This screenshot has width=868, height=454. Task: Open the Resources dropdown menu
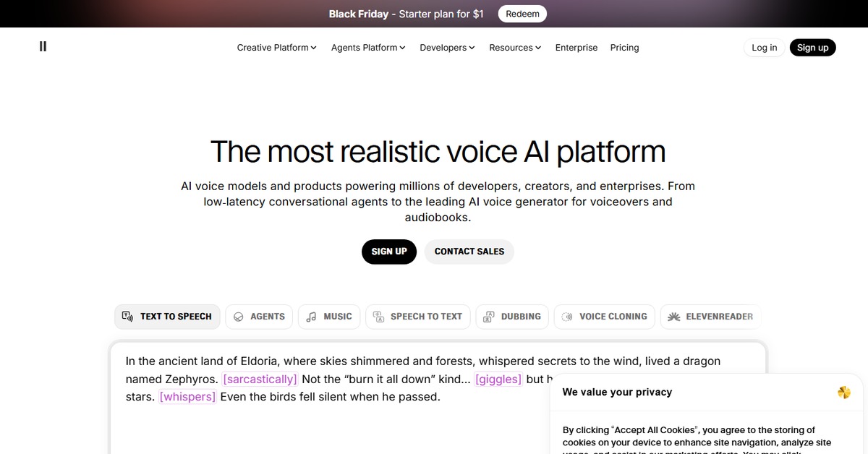coord(515,48)
